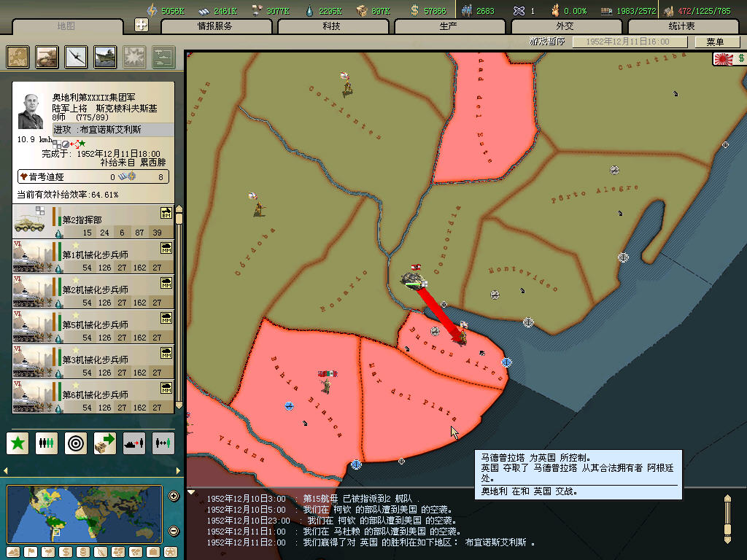Image resolution: width=747 pixels, height=560 pixels.
Task: Open the 科技 (Technology) tab
Action: point(332,26)
